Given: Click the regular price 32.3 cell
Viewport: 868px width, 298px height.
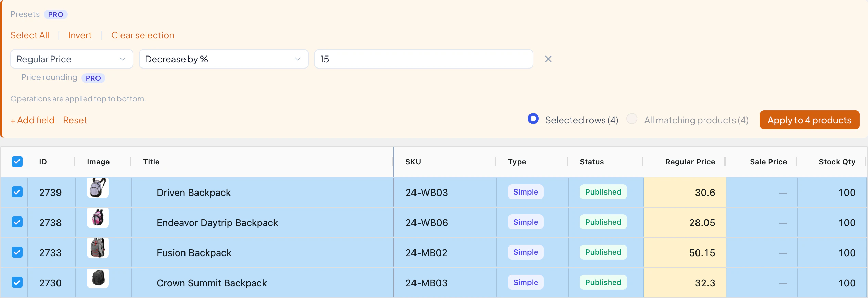Looking at the screenshot, I should 685,283.
